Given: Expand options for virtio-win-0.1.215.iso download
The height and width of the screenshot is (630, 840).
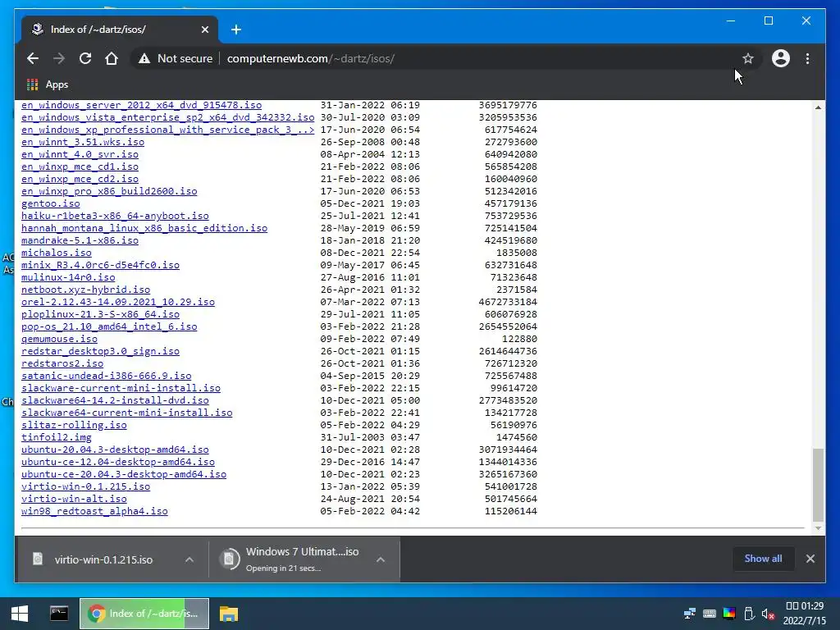Looking at the screenshot, I should [x=189, y=559].
